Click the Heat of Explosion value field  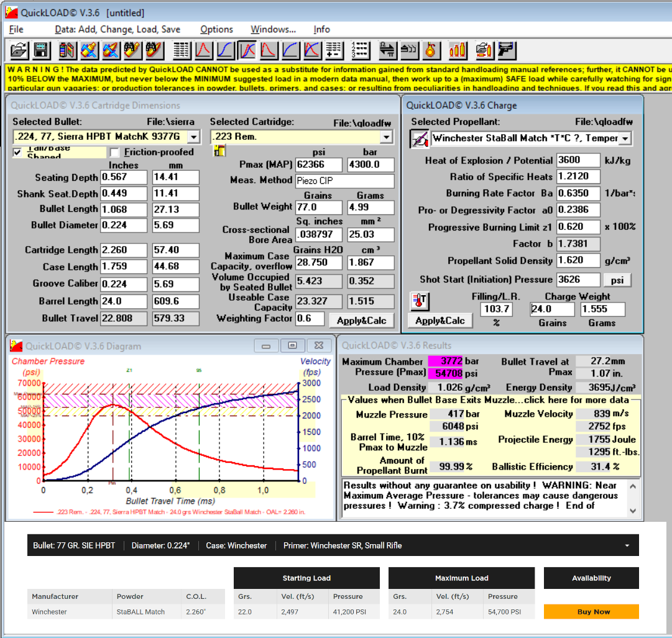[578, 160]
